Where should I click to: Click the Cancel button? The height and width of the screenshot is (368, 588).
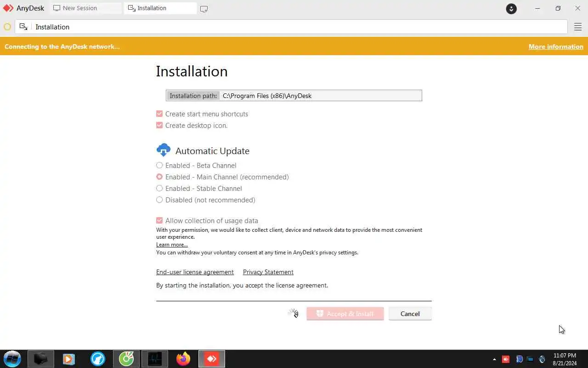click(410, 314)
